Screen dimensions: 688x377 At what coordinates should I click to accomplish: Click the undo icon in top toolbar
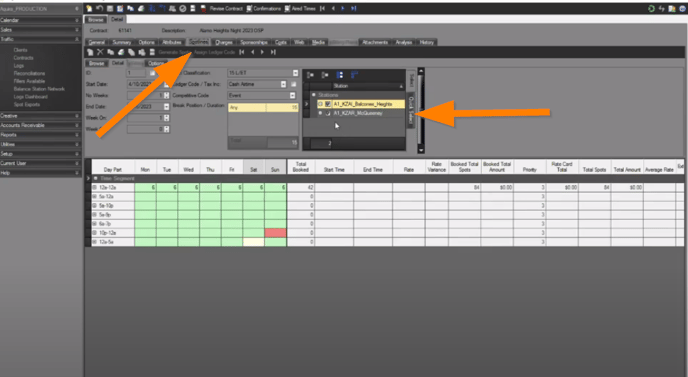100,8
